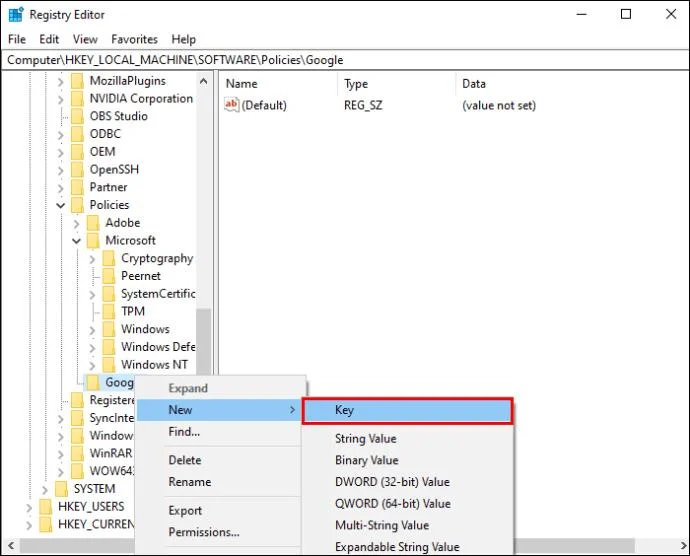Select Permissions... in the context menu
This screenshot has height=556, width=690.
point(219,532)
